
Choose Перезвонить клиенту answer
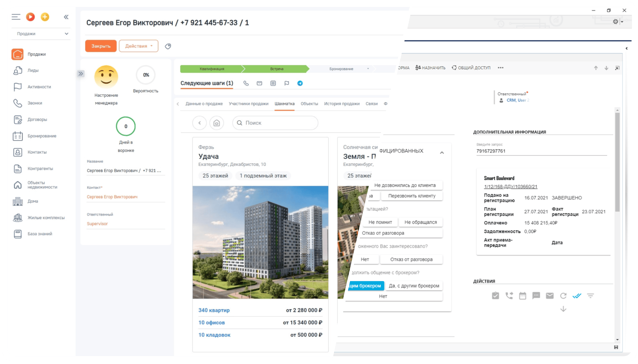412,196
